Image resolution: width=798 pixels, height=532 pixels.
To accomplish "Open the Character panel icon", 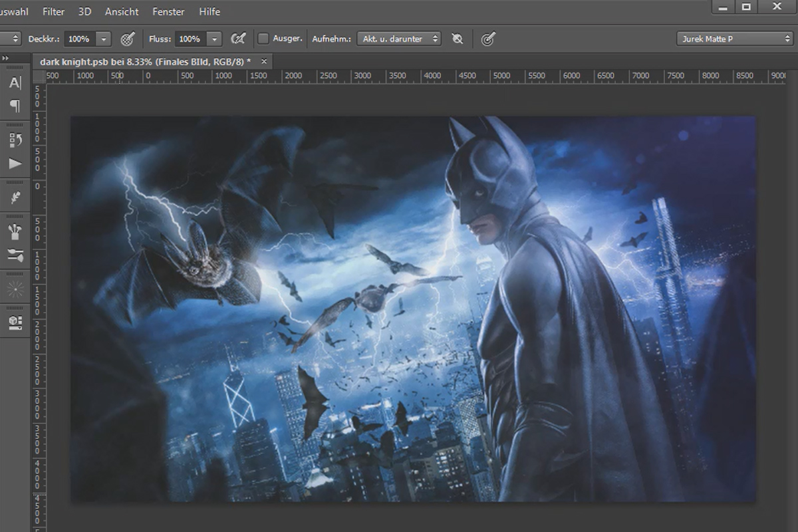I will tap(15, 82).
